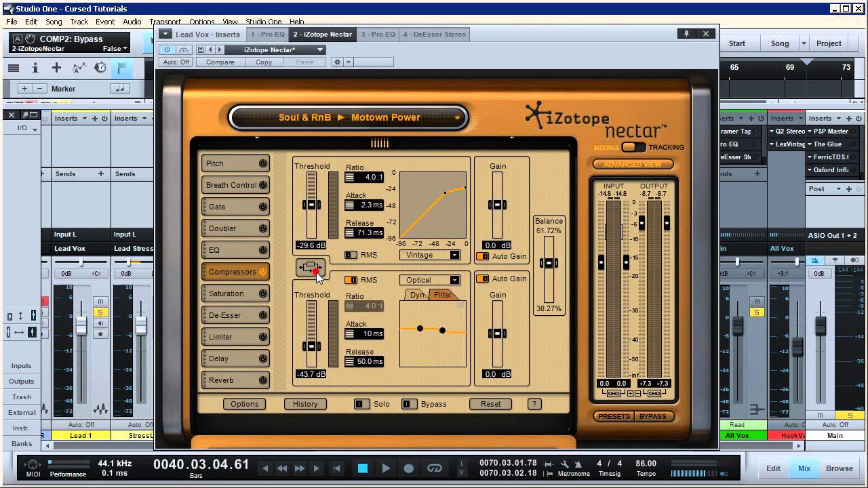Toggle RMS for the upper compressor
Image resolution: width=868 pixels, height=488 pixels.
[x=351, y=256]
